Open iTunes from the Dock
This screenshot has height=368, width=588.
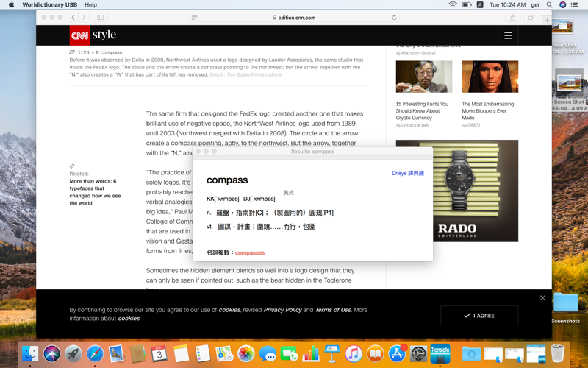[354, 354]
